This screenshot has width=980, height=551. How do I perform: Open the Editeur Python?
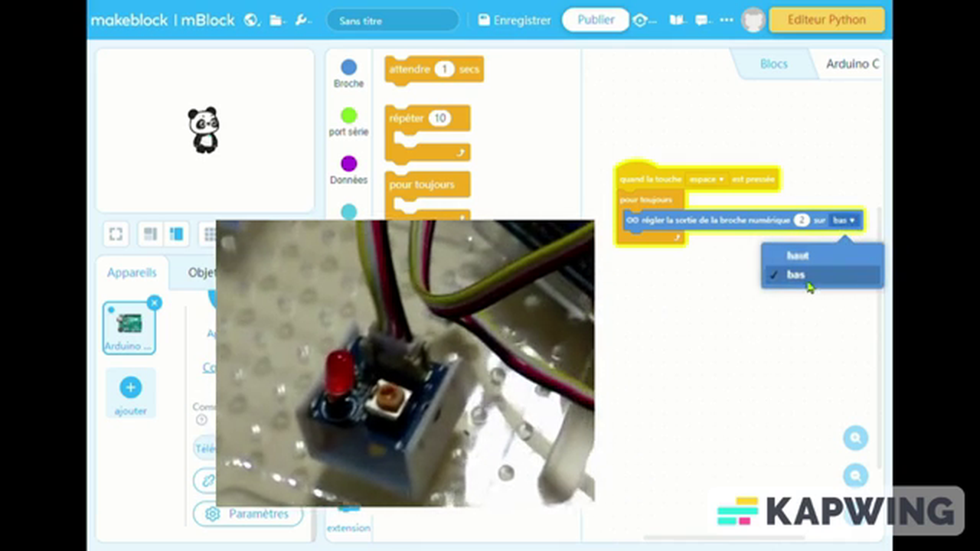[826, 20]
